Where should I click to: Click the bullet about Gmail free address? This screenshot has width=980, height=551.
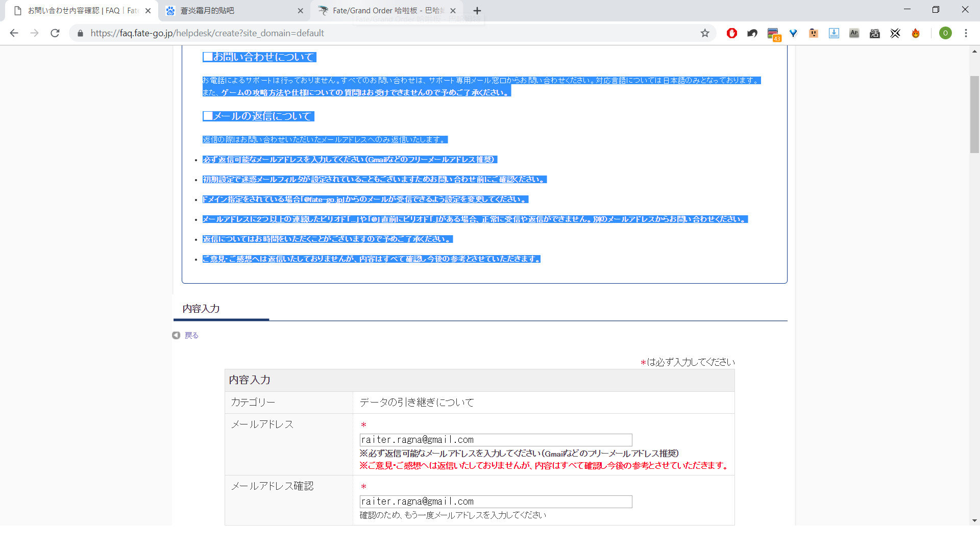point(350,160)
